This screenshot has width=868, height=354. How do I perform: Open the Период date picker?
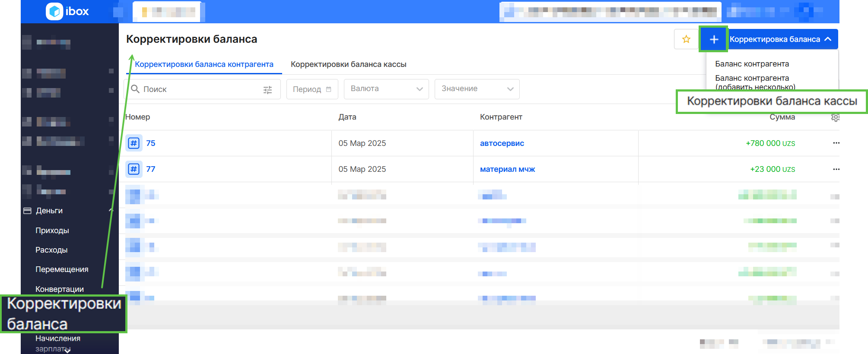(312, 89)
